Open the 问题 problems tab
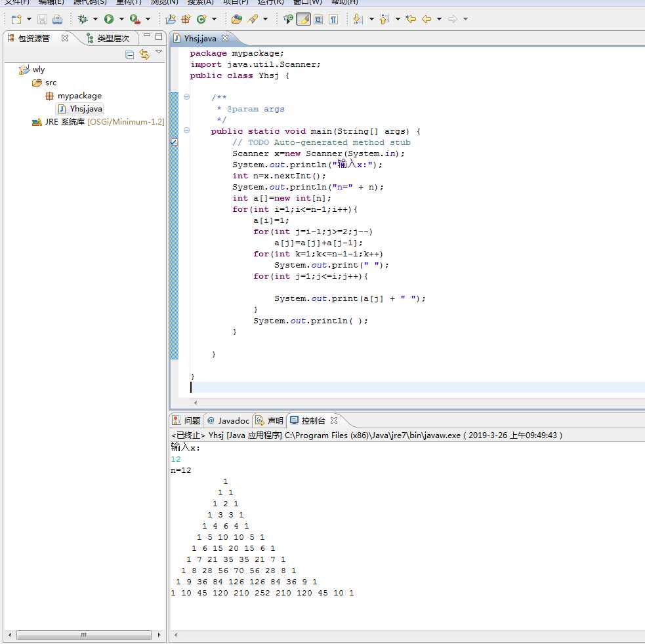This screenshot has height=644, width=645. point(186,420)
